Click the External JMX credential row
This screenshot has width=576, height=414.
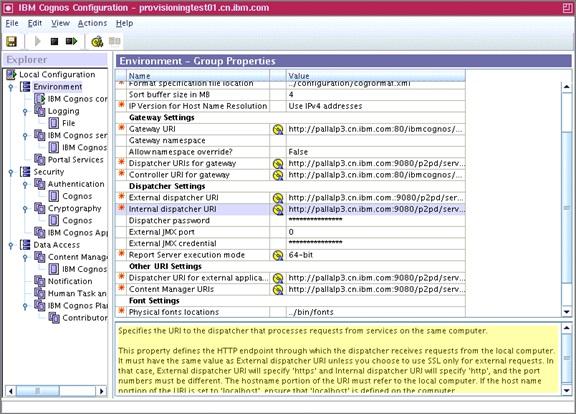click(290, 243)
